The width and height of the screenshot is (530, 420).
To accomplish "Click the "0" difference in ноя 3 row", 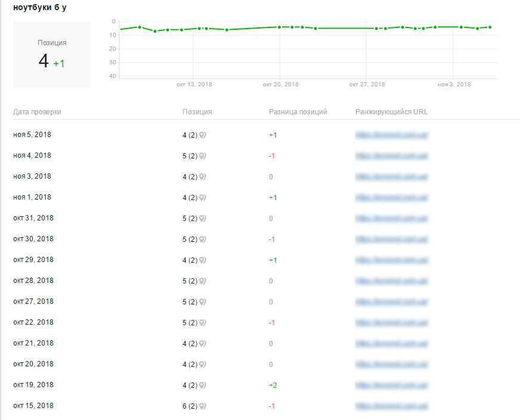I will point(271,177).
